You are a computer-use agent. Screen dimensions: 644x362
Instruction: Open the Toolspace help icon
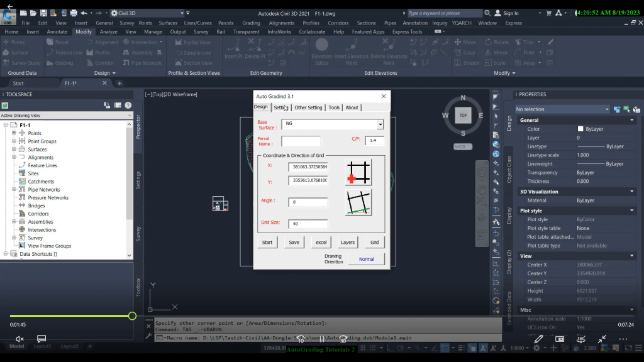click(x=128, y=106)
